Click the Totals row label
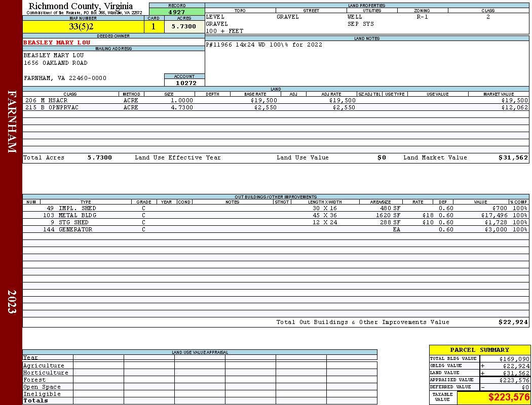Screen dimensions: 532x405 click(35, 400)
